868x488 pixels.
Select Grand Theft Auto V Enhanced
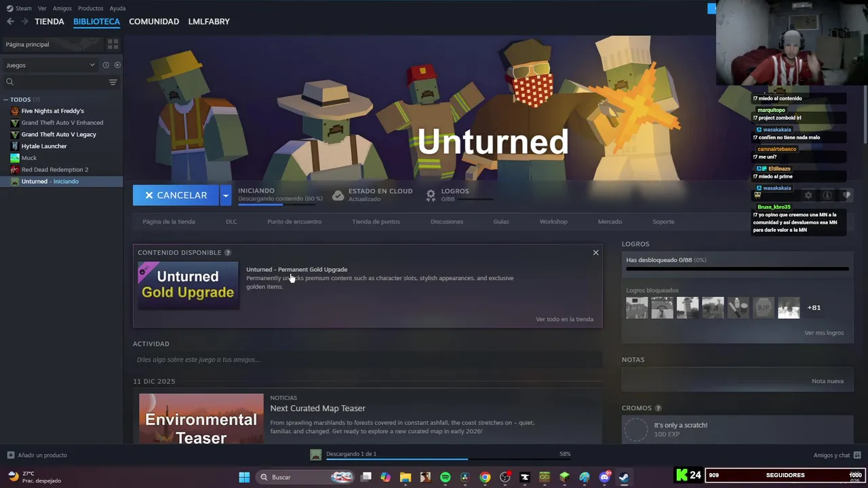pos(62,123)
